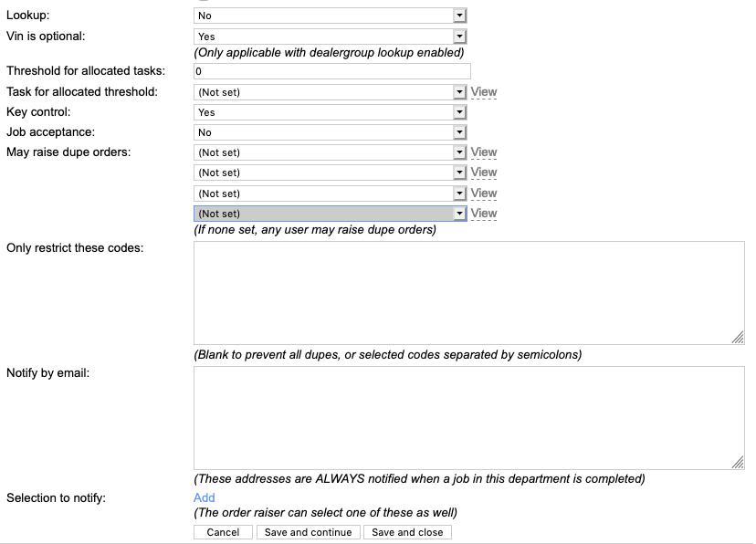Click the Add link for Selection to notify
756x544 pixels.
[205, 497]
